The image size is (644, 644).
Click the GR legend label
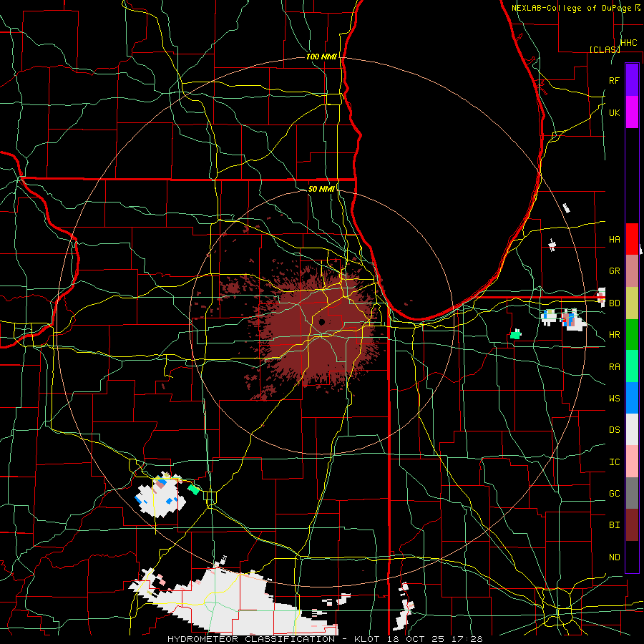point(614,271)
